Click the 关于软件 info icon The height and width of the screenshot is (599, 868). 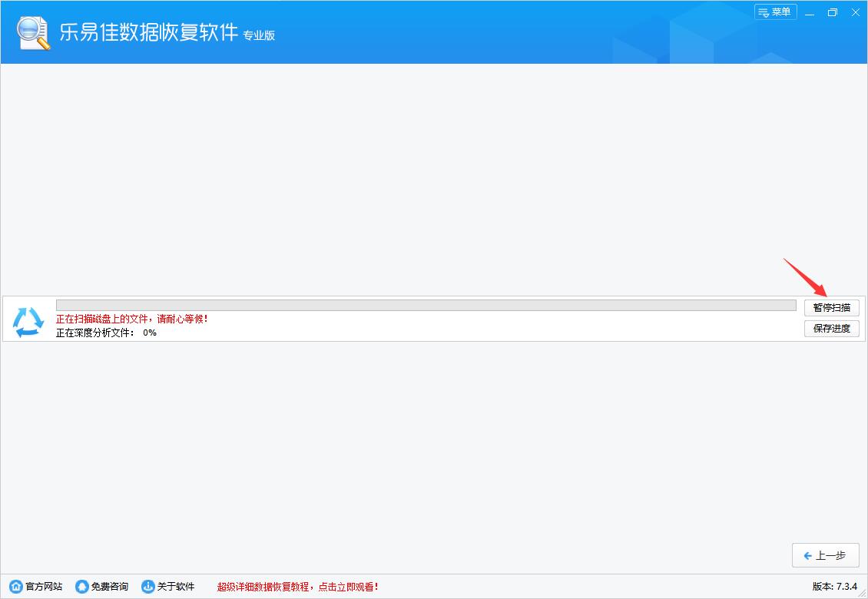tap(147, 585)
